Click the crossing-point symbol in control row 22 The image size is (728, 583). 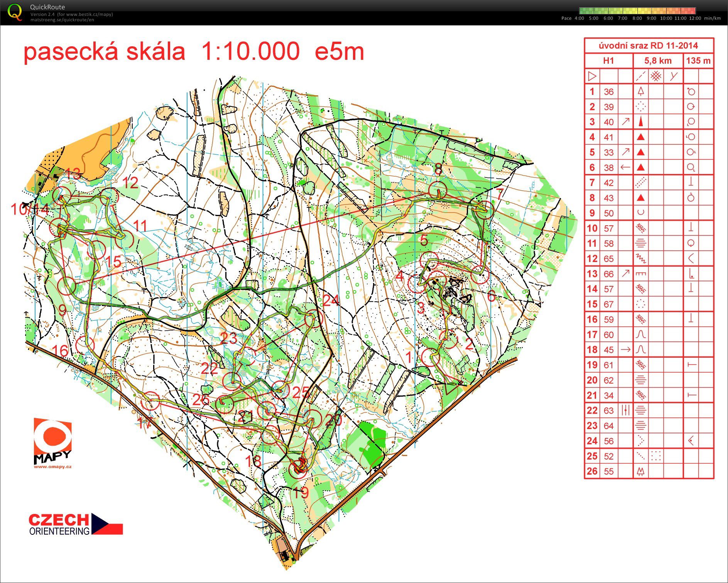point(625,410)
